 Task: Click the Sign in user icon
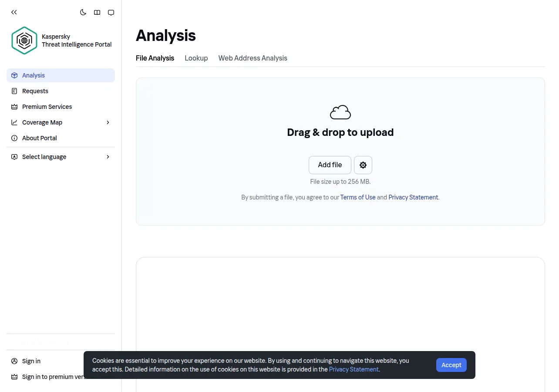pyautogui.click(x=14, y=361)
